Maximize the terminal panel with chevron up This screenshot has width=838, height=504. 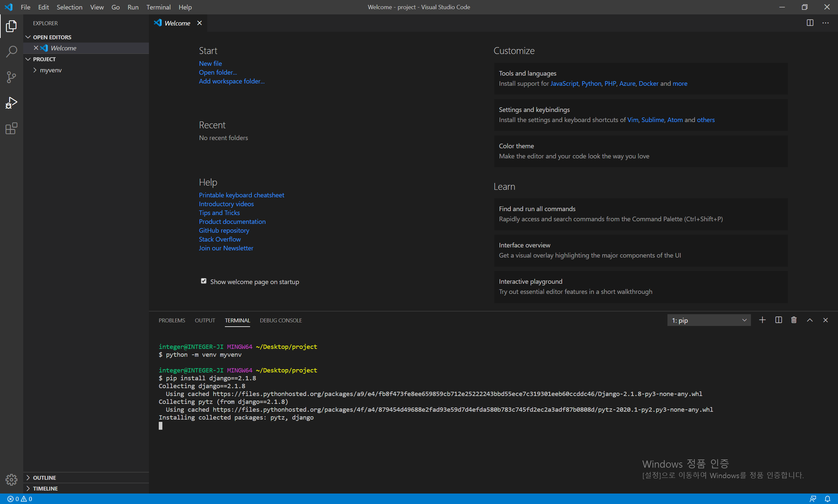tap(810, 320)
